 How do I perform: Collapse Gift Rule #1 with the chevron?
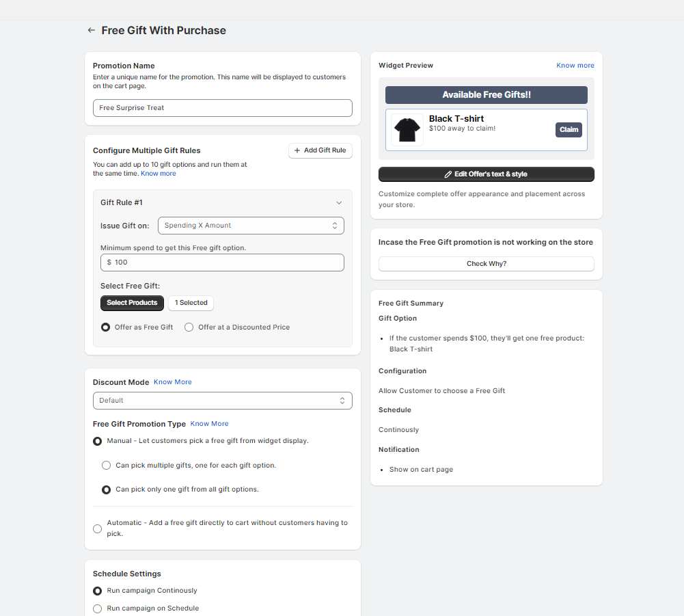coord(339,202)
